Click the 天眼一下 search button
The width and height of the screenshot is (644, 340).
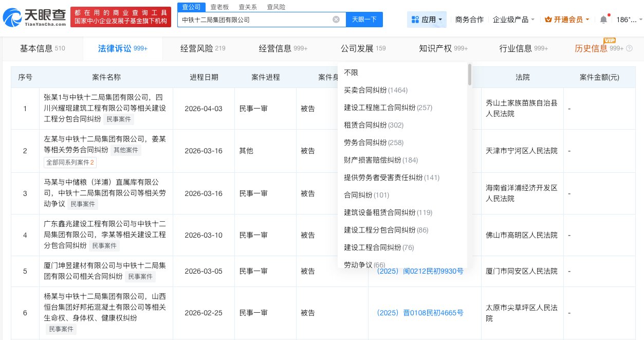tap(364, 19)
